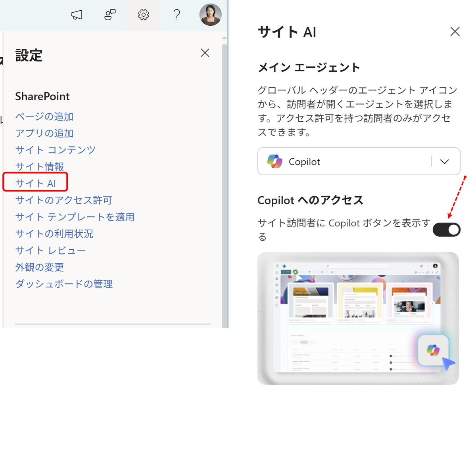Close the 設定 panel
Screen dimensions: 476x461
[x=205, y=53]
